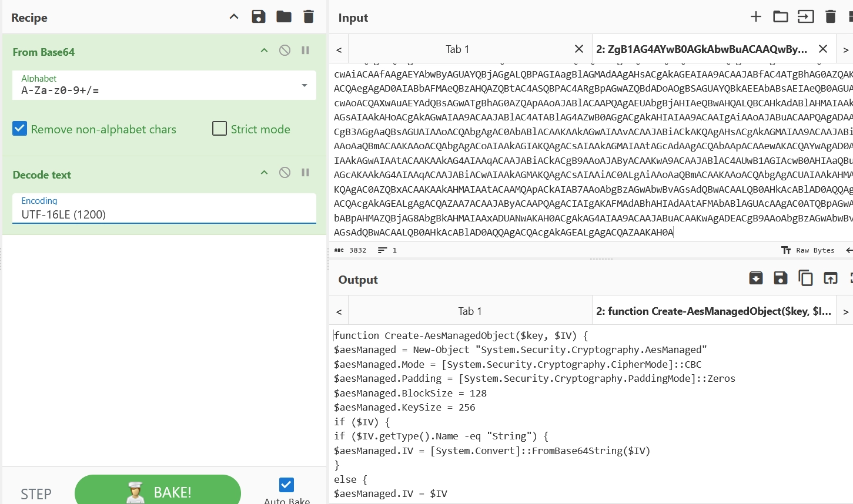Click the Encoding UTF-16LE field
The height and width of the screenshot is (504, 853).
point(164,209)
